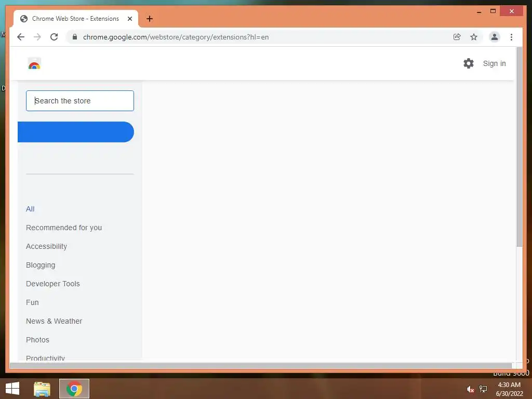Open the Web Store settings gear
The width and height of the screenshot is (532, 399).
469,63
